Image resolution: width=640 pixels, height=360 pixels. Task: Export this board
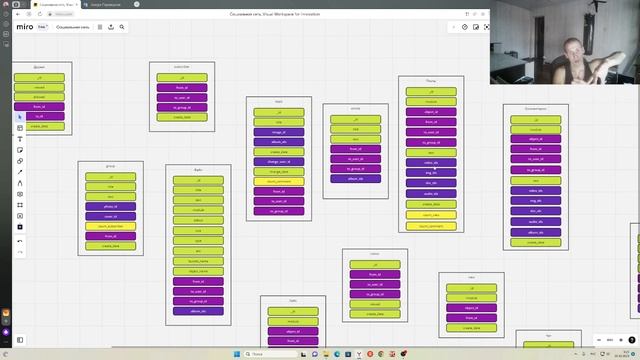pos(111,27)
